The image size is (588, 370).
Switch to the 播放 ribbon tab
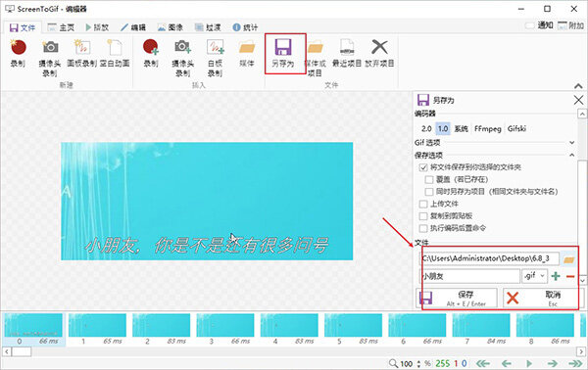[x=97, y=27]
